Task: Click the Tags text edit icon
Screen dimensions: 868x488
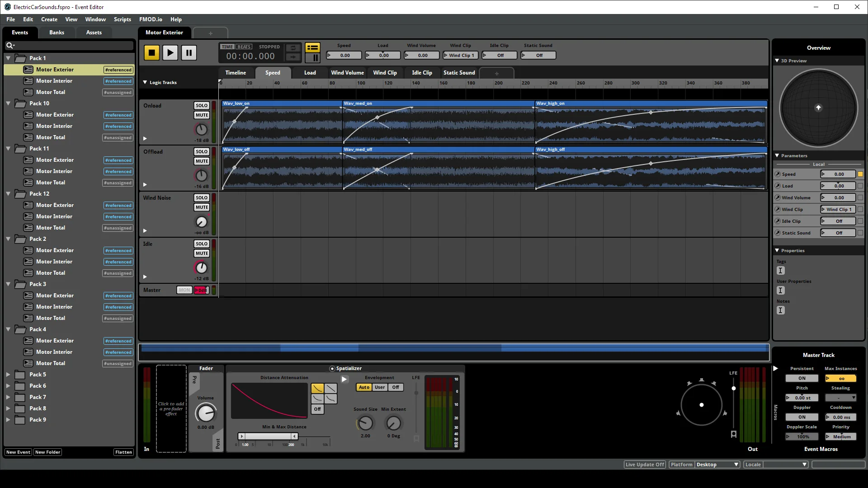Action: [x=780, y=271]
